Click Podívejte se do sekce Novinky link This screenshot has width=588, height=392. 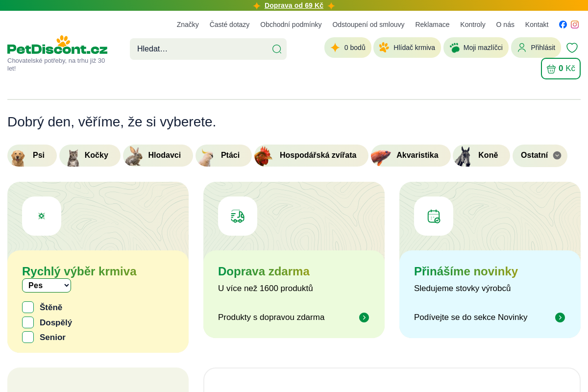[x=470, y=318]
